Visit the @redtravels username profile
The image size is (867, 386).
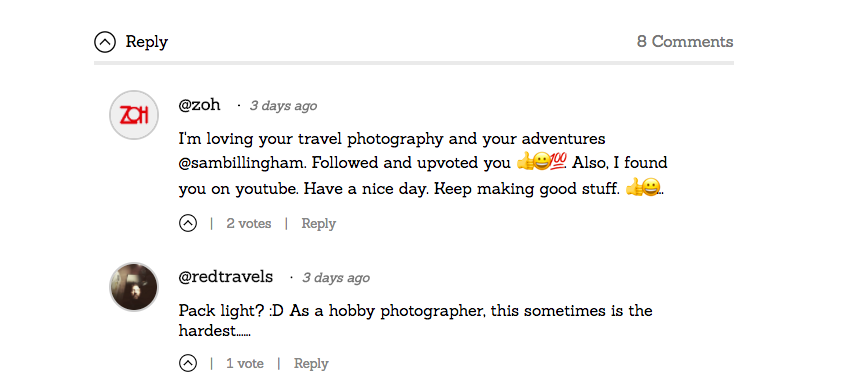[226, 277]
